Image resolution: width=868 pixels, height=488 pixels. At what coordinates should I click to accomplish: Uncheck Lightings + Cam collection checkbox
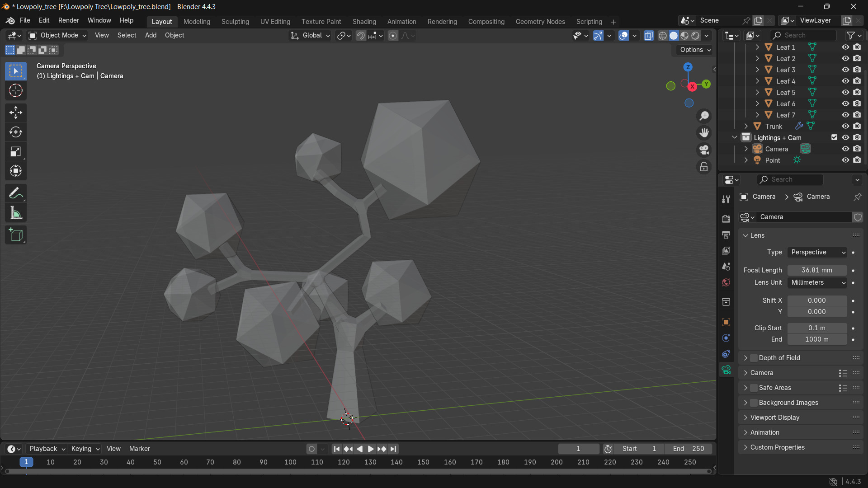(834, 137)
